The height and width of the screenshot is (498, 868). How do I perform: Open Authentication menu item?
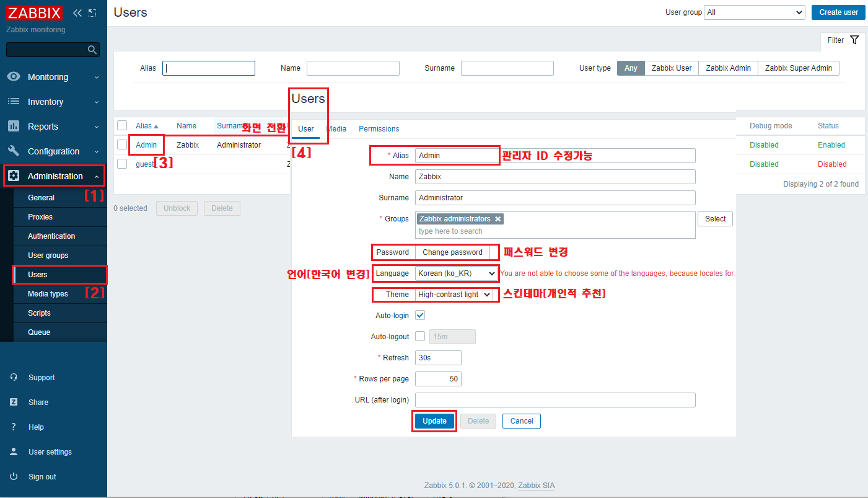click(51, 236)
